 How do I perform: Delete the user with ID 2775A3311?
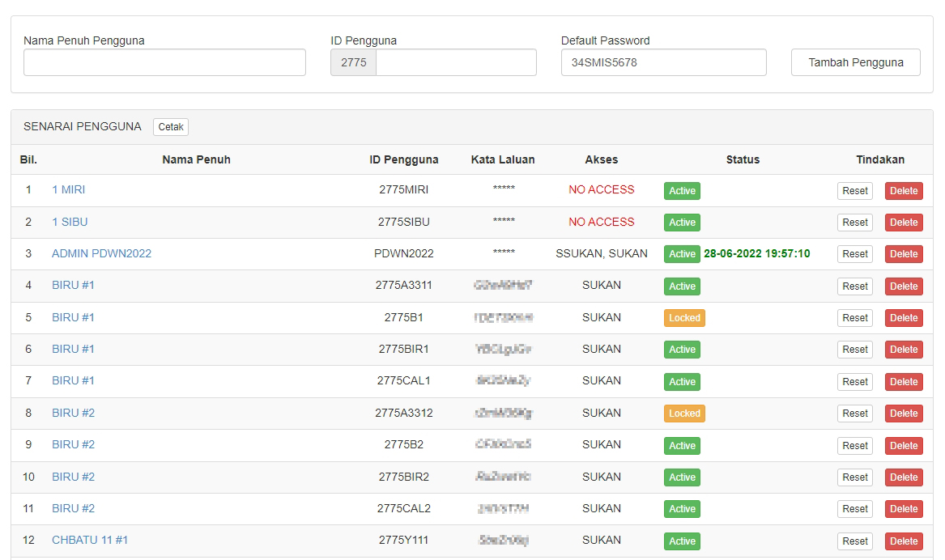pyautogui.click(x=904, y=286)
